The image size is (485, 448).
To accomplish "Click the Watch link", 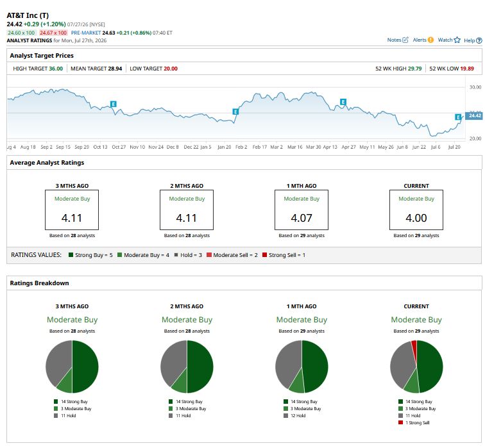I will click(x=445, y=40).
